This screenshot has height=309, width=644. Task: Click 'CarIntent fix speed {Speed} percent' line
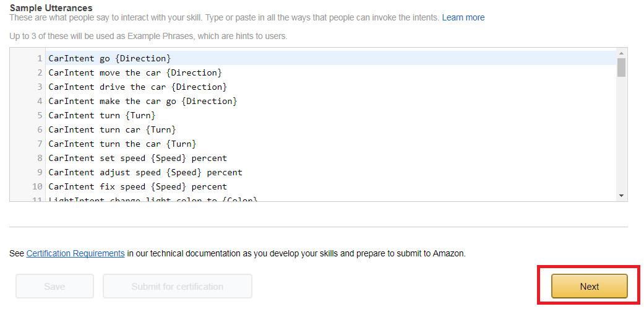pos(331,186)
